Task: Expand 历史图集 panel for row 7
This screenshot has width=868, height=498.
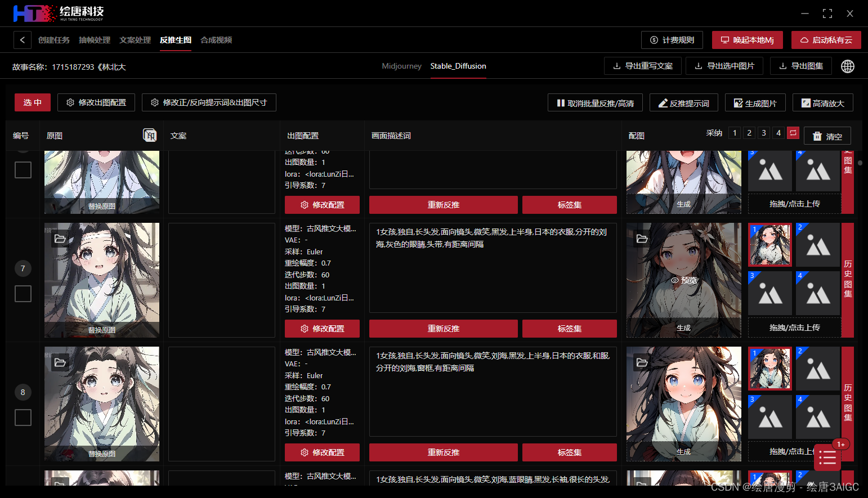Action: pyautogui.click(x=848, y=280)
